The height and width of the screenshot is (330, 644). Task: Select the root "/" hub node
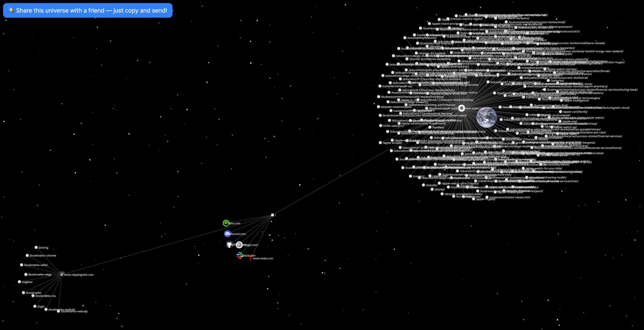point(273,215)
